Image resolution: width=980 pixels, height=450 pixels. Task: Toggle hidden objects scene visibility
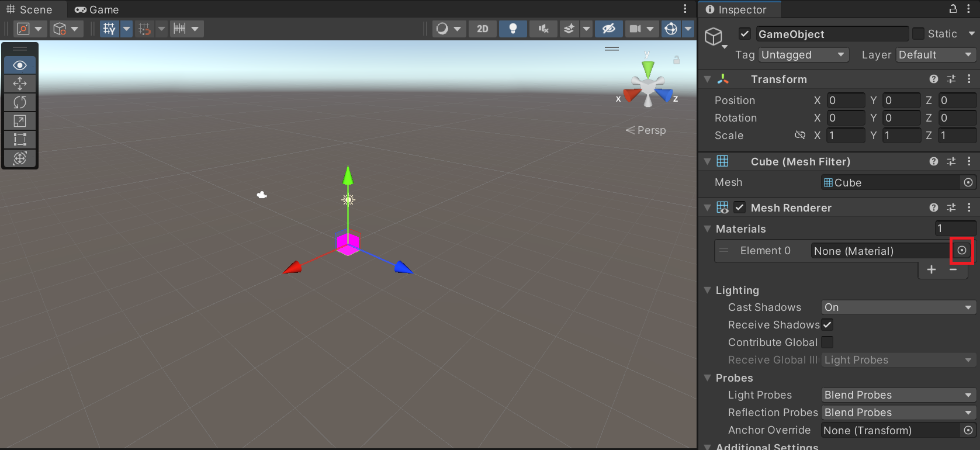608,29
